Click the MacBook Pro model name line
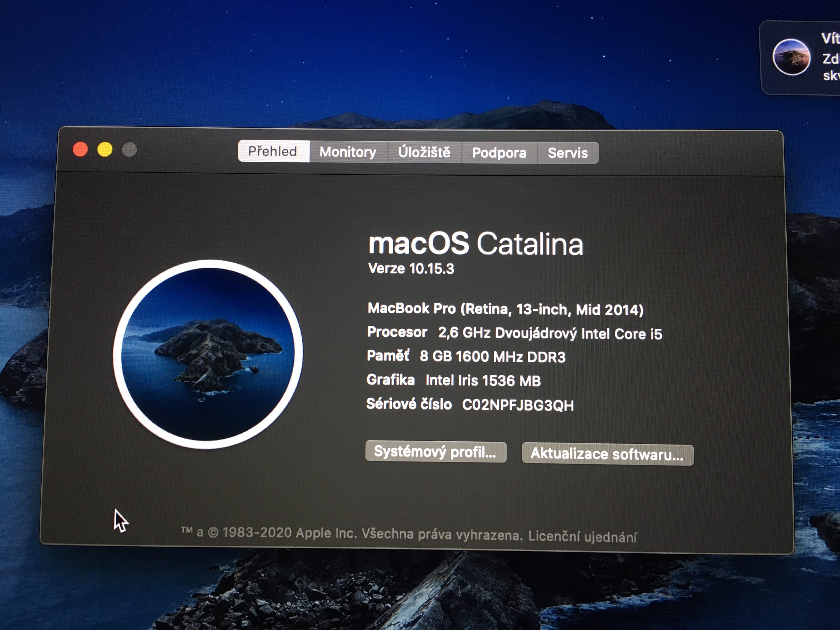Image resolution: width=840 pixels, height=630 pixels. pyautogui.click(x=505, y=309)
